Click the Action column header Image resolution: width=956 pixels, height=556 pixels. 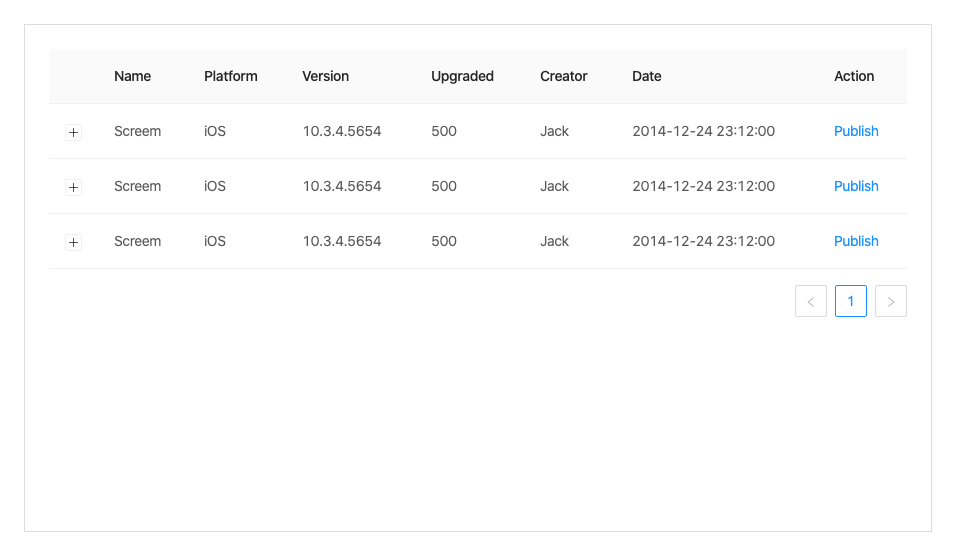pos(854,76)
